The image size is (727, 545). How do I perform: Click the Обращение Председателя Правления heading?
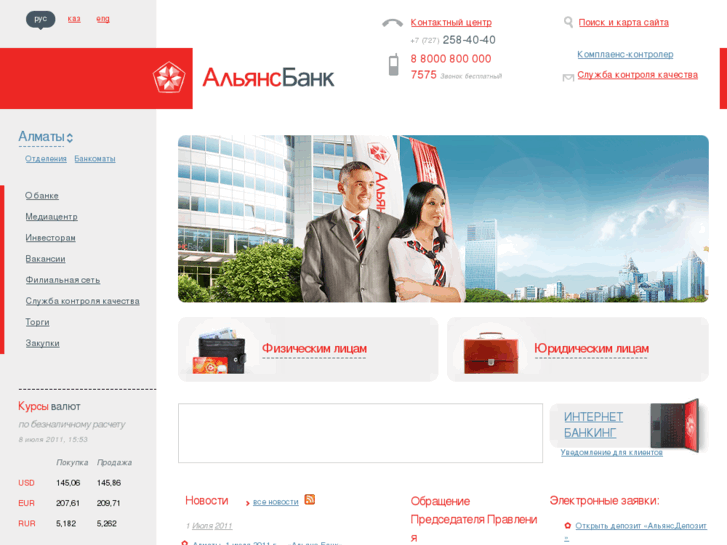pyautogui.click(x=474, y=519)
